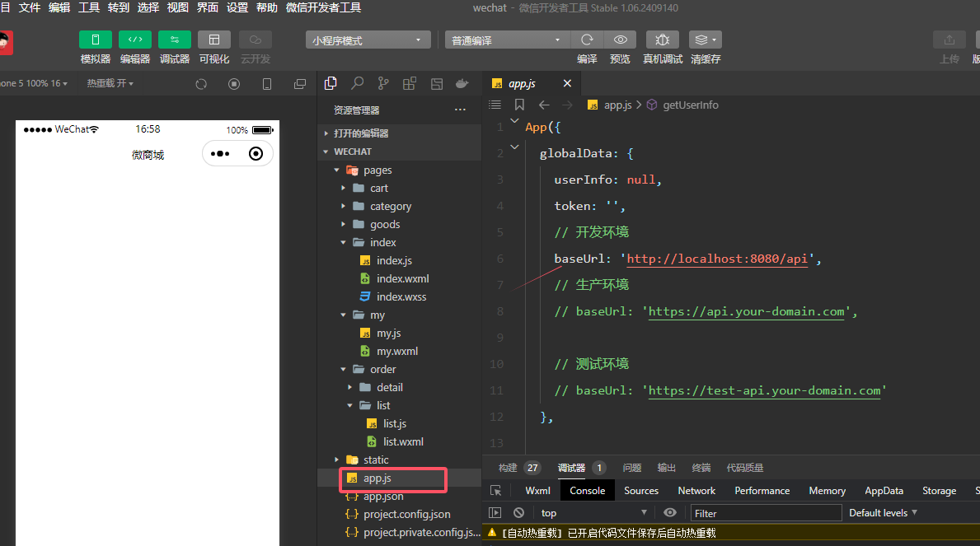Image resolution: width=980 pixels, height=546 pixels.
Task: Select the save layout icon in sidebar
Action: click(x=437, y=84)
